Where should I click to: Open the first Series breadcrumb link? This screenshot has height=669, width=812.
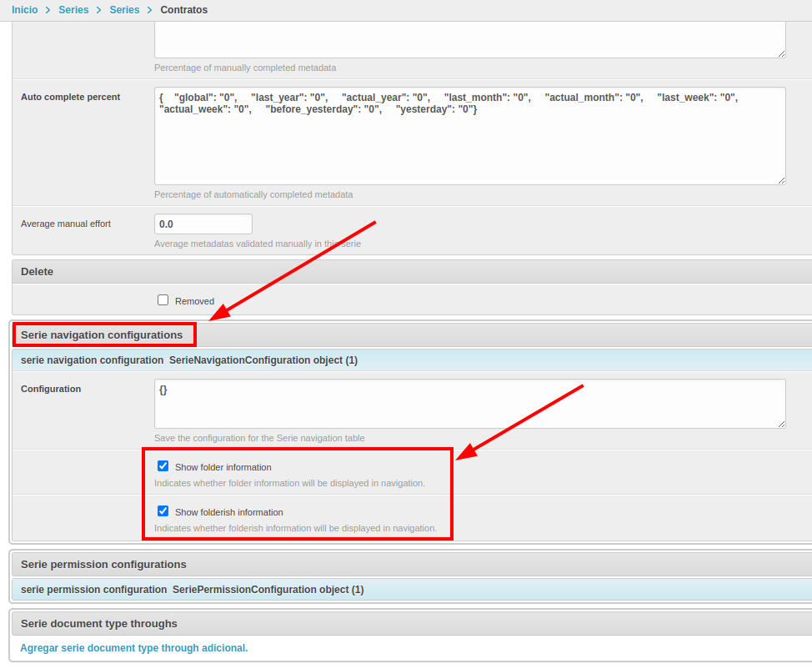pyautogui.click(x=73, y=10)
